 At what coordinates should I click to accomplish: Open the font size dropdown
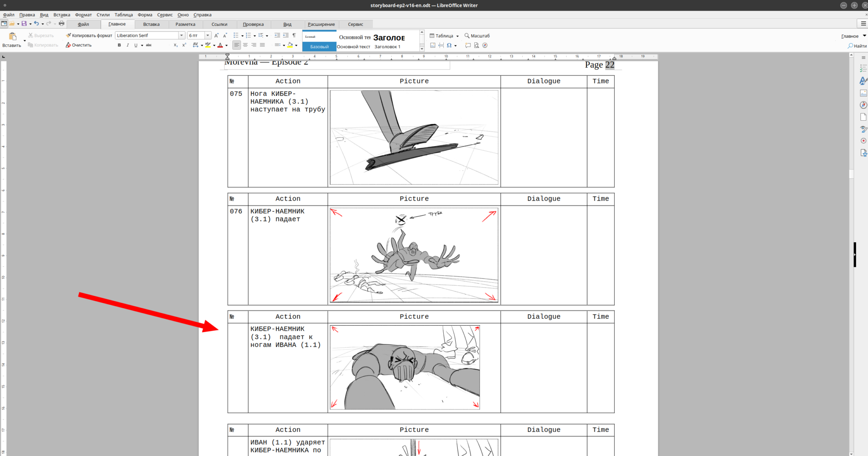coord(208,35)
